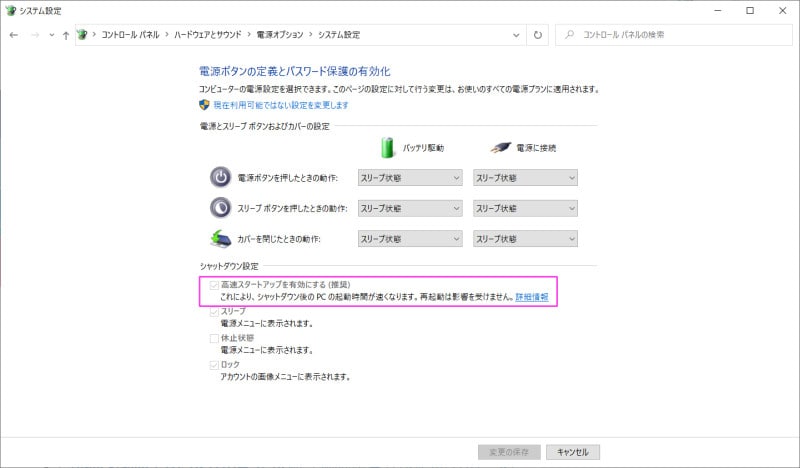Click the スリープ ボタンを押したときの動作 label

292,209
